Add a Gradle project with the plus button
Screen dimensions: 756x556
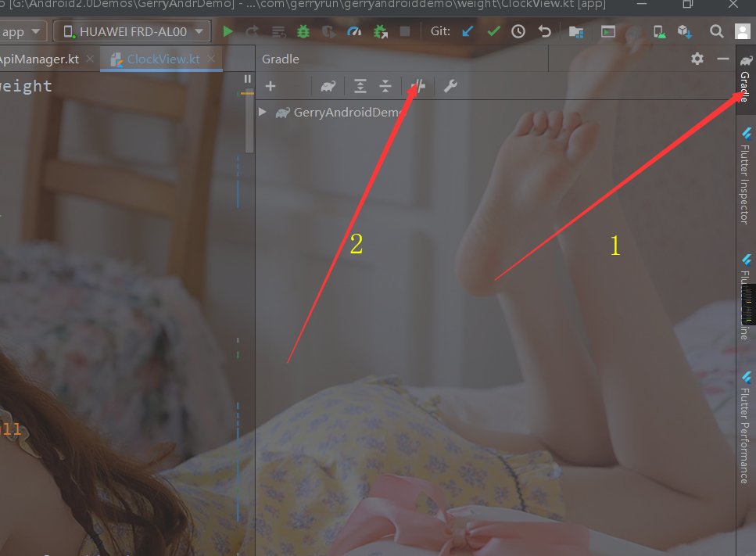click(x=270, y=86)
